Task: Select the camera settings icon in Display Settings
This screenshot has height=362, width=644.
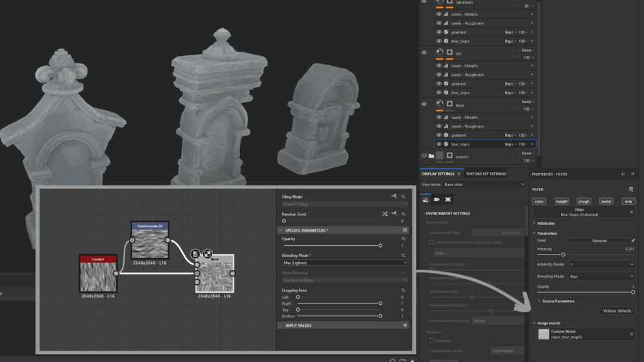Action: click(x=436, y=199)
